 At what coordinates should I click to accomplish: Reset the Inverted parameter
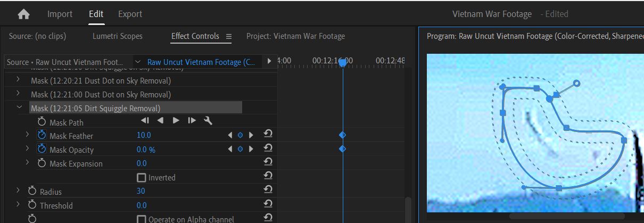[268, 176]
